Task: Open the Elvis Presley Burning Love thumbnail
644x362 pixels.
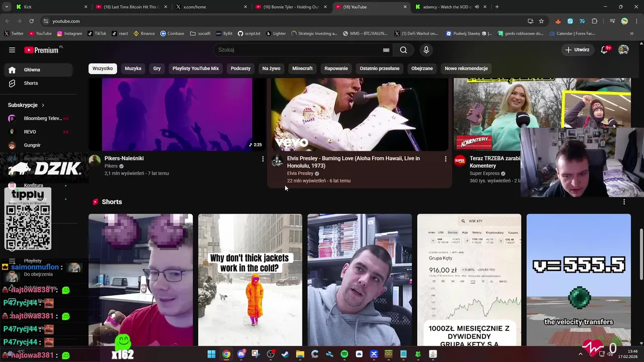Action: tap(359, 115)
